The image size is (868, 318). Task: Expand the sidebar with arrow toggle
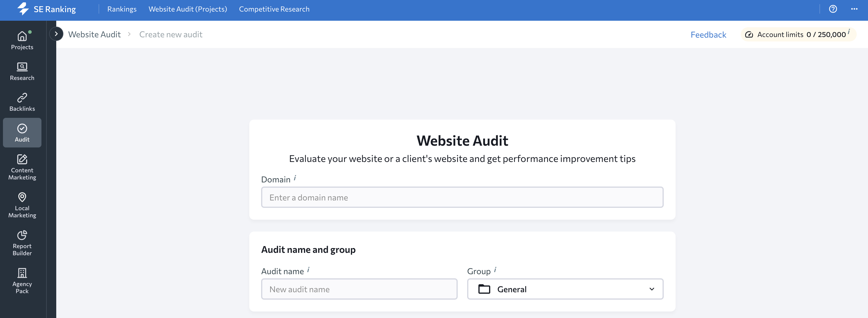56,34
